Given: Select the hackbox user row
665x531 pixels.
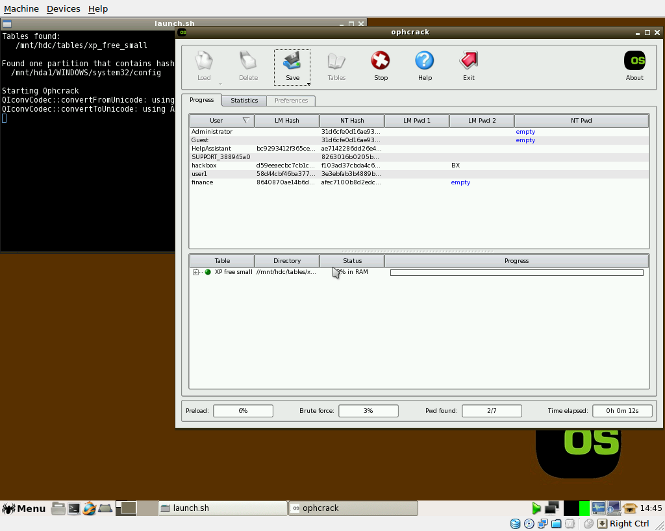Looking at the screenshot, I should click(x=419, y=165).
